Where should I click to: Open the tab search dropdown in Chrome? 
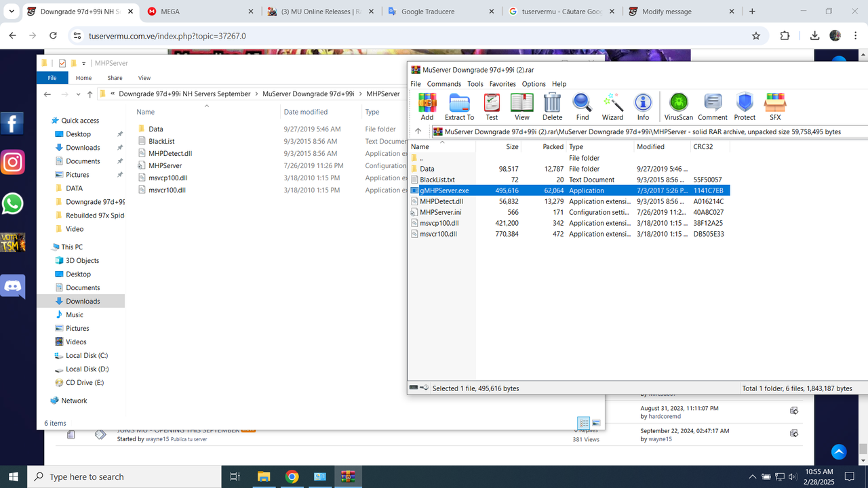[12, 12]
